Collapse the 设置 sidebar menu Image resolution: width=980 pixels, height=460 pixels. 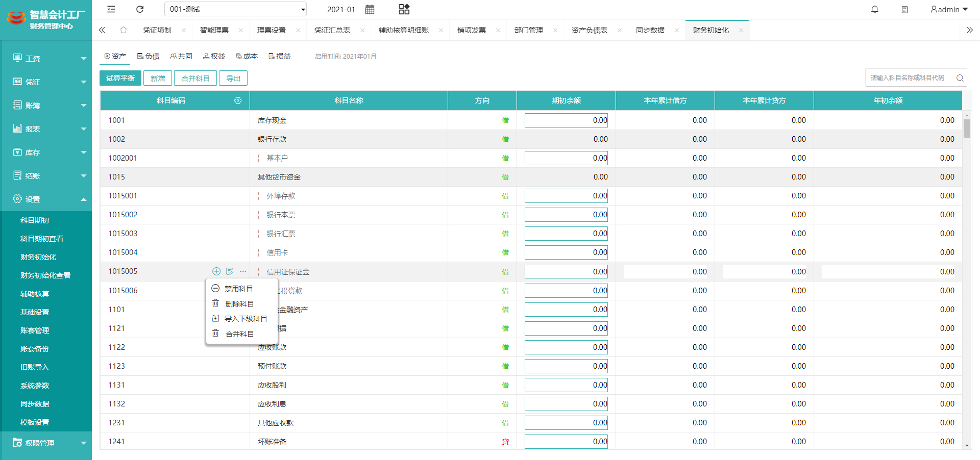46,199
